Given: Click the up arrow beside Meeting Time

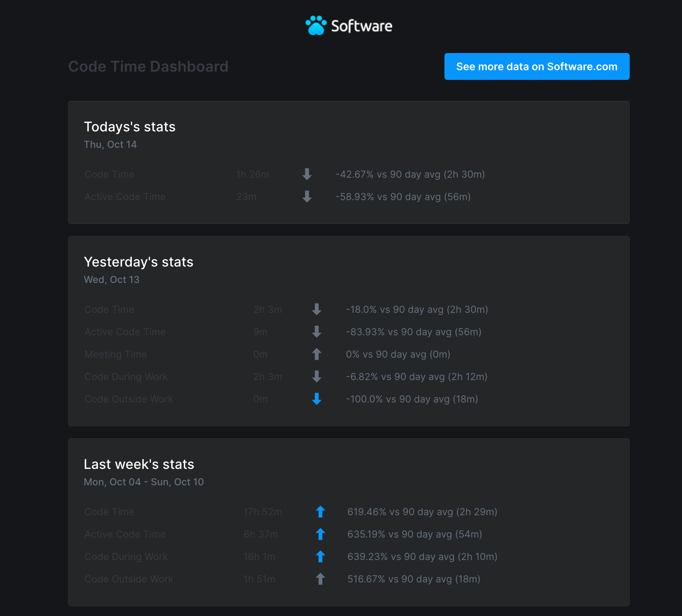Looking at the screenshot, I should (x=317, y=354).
